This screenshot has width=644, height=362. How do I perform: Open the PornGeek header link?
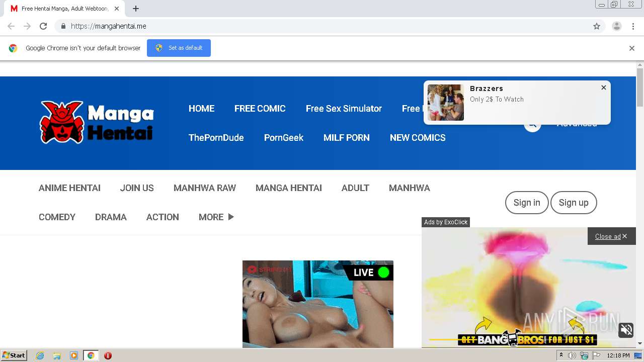pos(284,138)
